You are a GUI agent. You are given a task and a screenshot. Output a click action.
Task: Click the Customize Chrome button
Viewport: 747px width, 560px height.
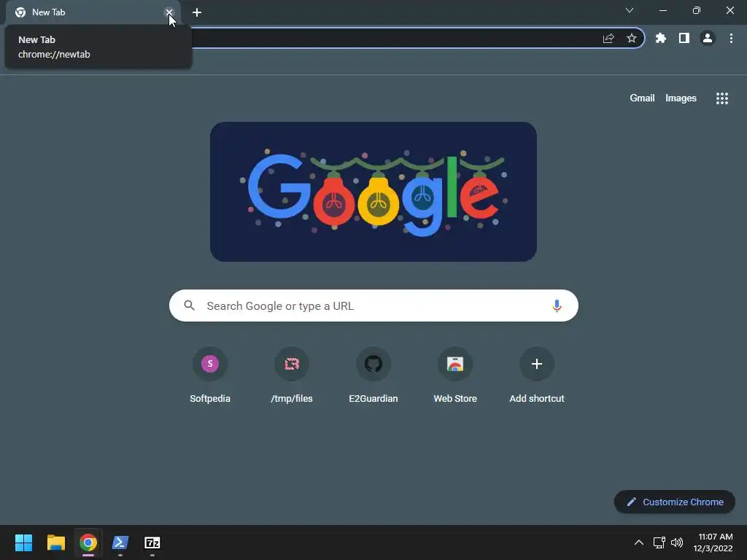675,502
